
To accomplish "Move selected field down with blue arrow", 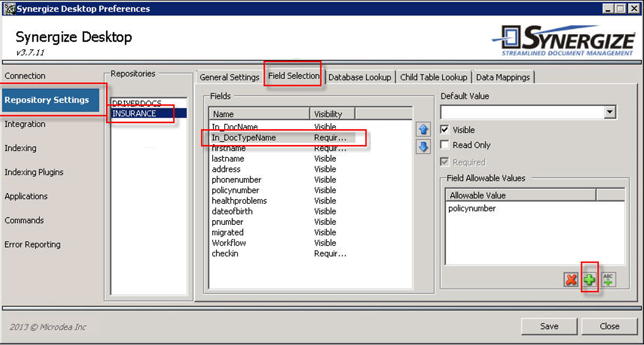I will 423,147.
